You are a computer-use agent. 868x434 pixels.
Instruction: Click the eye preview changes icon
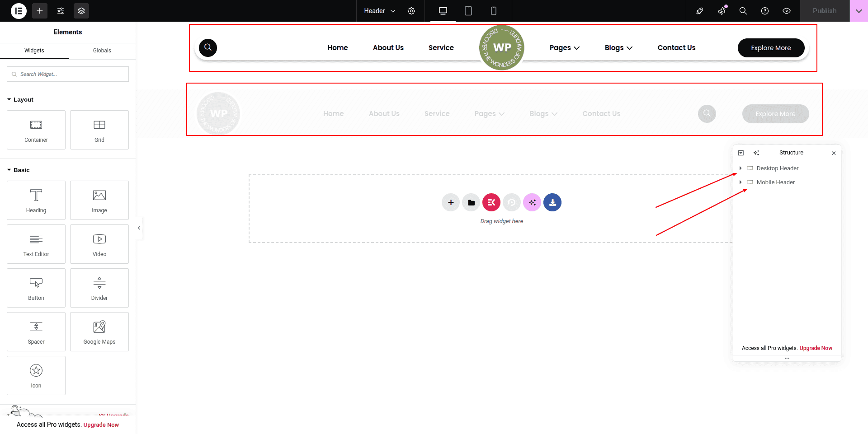click(x=787, y=11)
